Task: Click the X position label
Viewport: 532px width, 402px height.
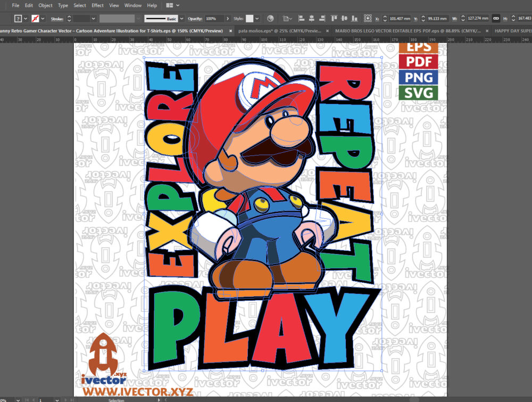Action: pyautogui.click(x=377, y=19)
